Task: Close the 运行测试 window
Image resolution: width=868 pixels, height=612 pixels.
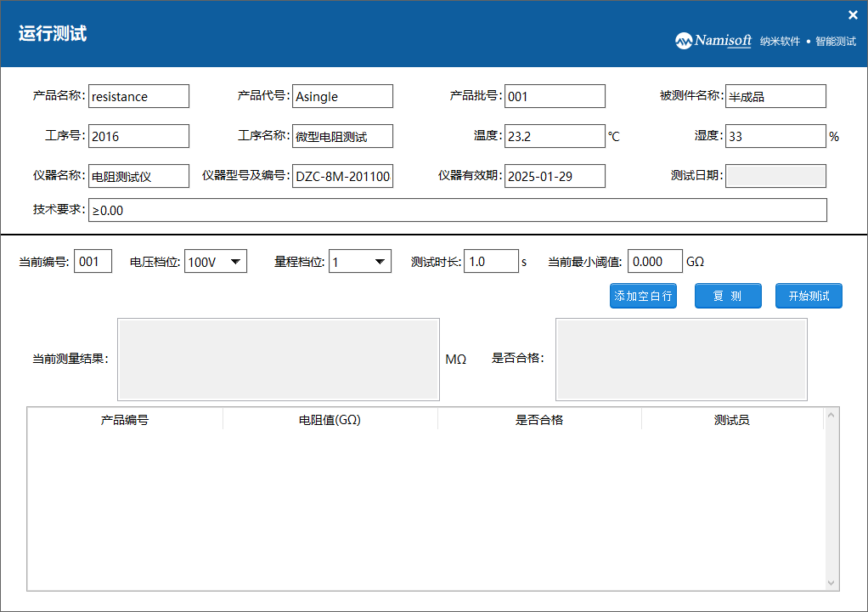Action: (853, 14)
